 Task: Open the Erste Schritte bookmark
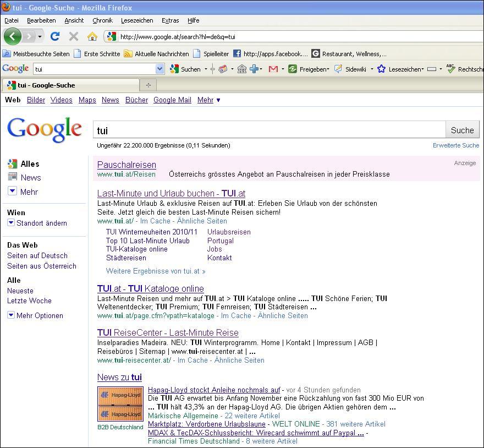(x=97, y=54)
